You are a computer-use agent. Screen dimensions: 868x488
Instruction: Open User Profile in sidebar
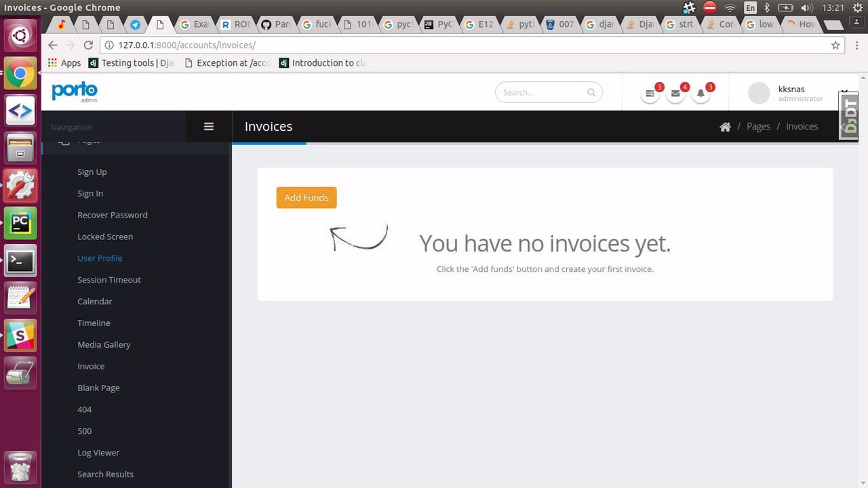point(100,258)
